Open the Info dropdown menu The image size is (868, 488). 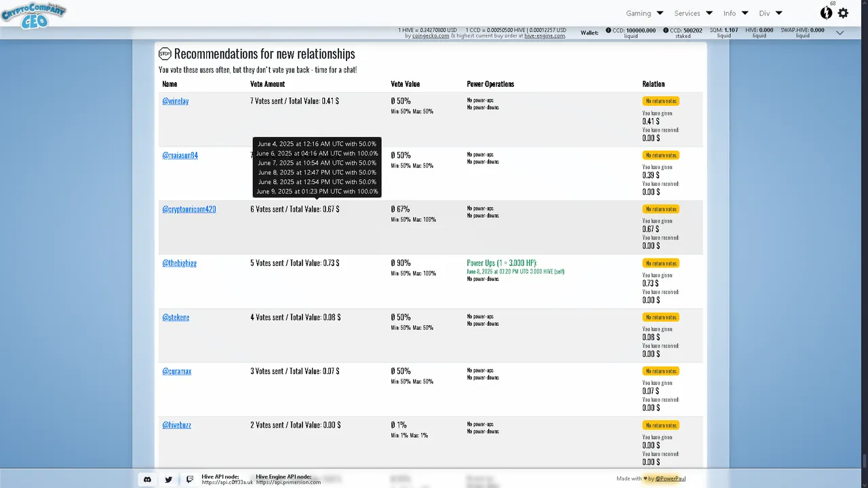click(736, 13)
